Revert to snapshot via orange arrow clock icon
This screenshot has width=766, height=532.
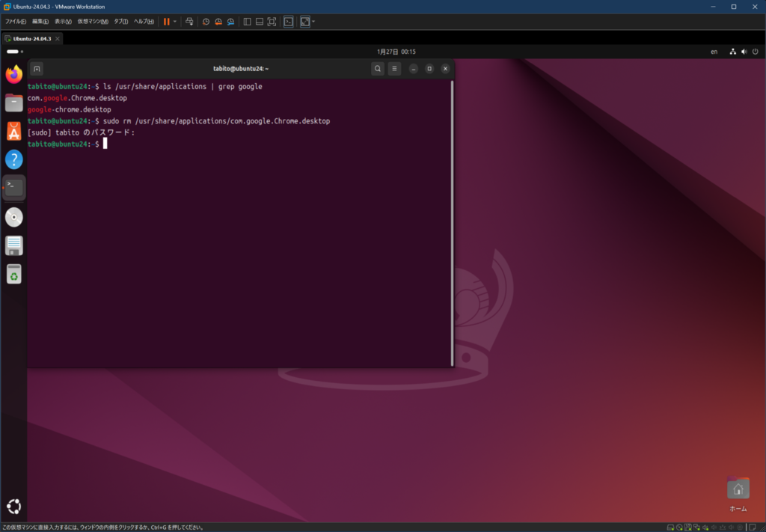click(218, 22)
